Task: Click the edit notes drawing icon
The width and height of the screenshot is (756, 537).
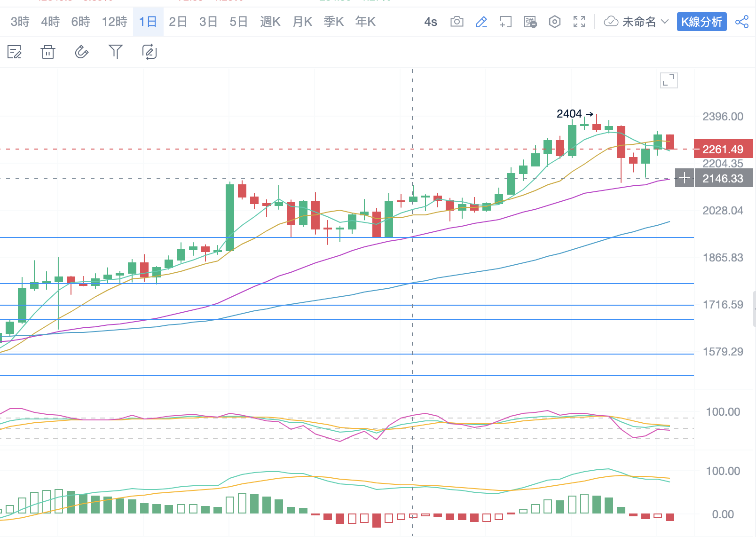Action: [15, 52]
